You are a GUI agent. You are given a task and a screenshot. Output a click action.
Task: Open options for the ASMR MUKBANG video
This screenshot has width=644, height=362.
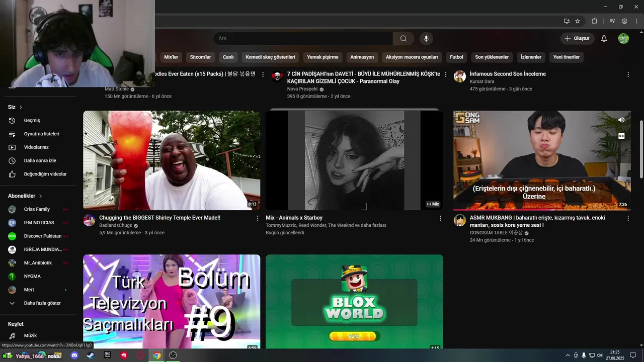pyautogui.click(x=628, y=218)
